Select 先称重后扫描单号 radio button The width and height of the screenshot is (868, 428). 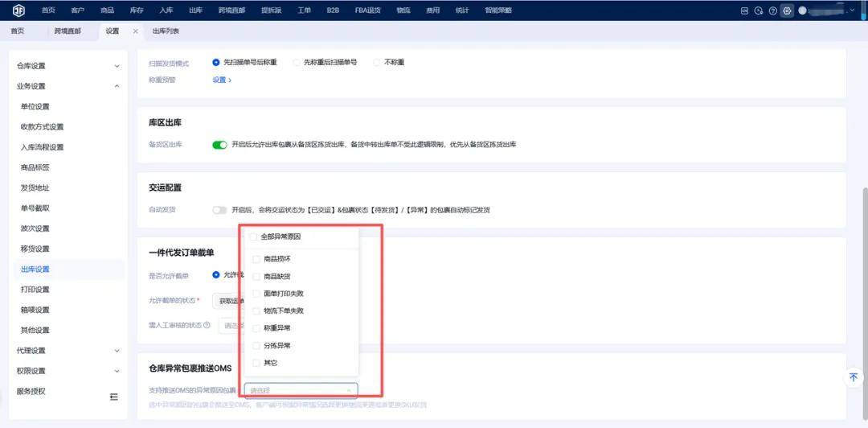point(297,63)
